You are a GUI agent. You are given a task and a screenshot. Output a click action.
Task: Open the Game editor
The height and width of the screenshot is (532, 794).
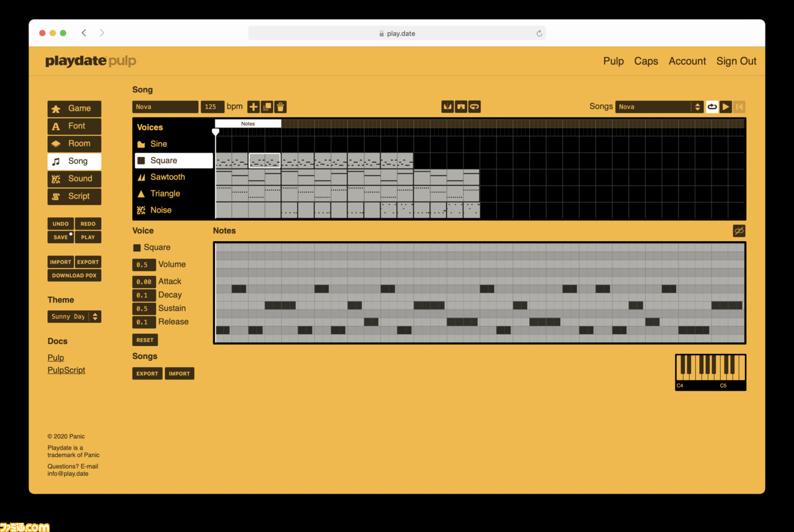(x=74, y=109)
